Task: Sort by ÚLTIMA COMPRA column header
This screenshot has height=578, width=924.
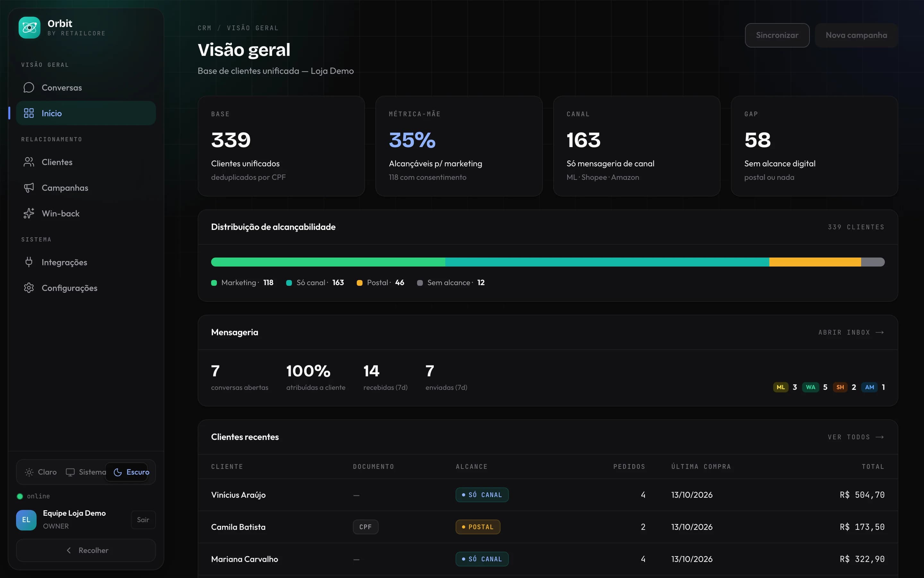Action: tap(701, 466)
